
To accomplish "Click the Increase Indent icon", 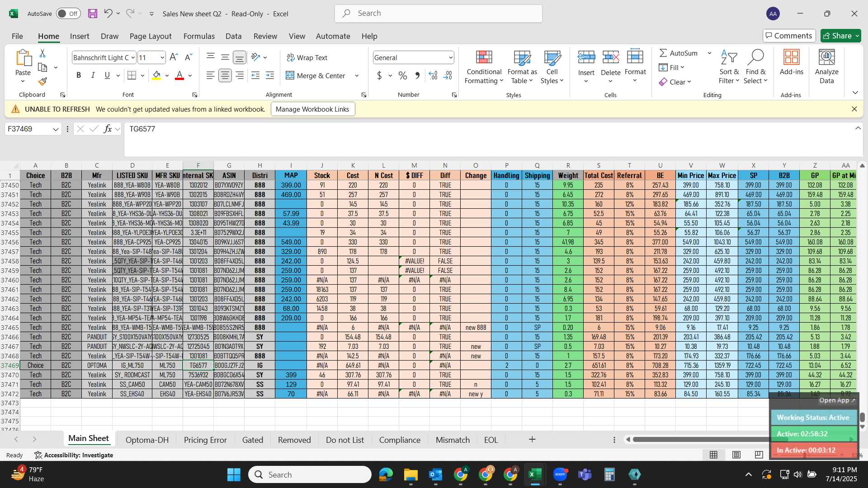I will pos(270,75).
